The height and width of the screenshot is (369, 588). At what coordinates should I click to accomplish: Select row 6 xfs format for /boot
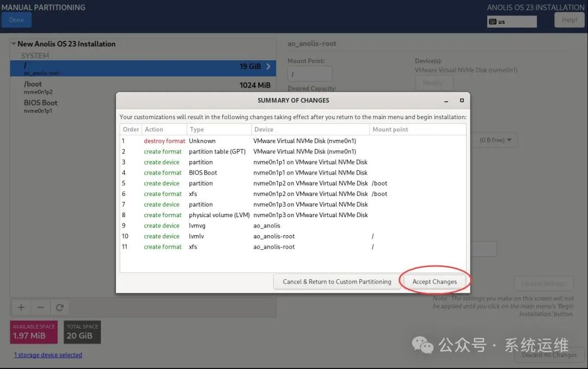point(293,194)
